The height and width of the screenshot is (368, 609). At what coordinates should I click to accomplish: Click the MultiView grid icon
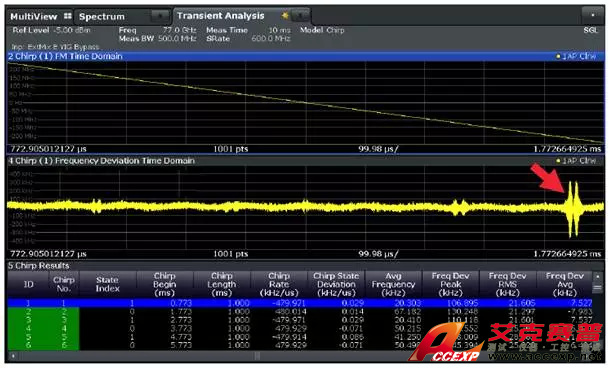[x=68, y=16]
